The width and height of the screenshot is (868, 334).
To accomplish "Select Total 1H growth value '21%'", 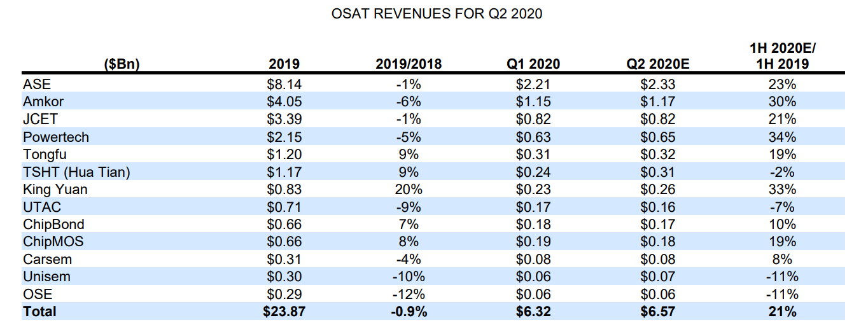I will pos(783,312).
